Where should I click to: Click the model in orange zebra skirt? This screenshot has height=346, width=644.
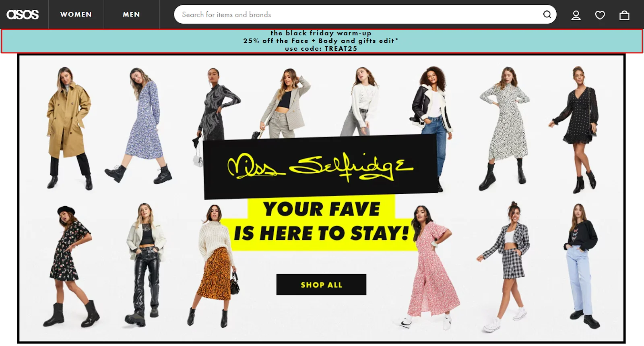214,266
